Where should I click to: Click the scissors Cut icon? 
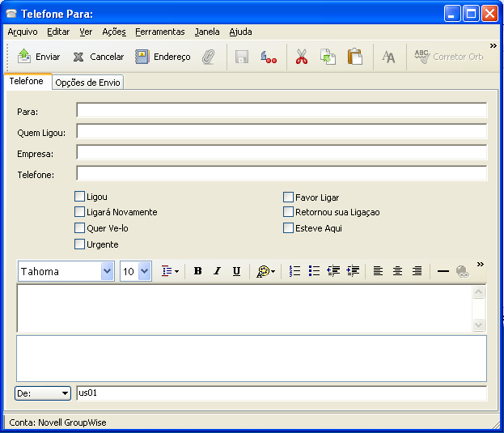tap(301, 57)
